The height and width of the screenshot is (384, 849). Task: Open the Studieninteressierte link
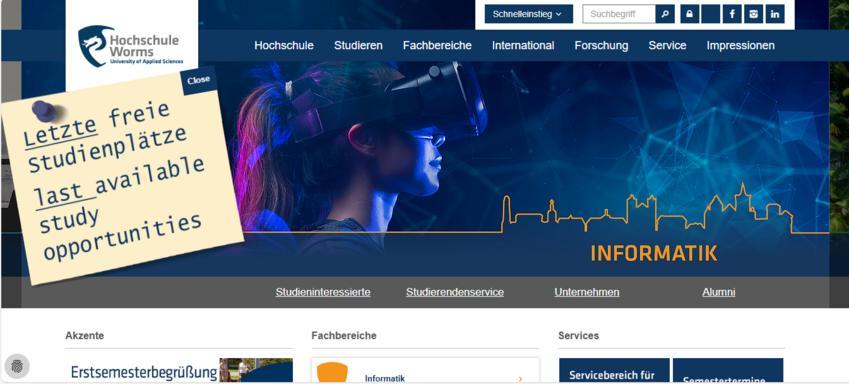coord(323,292)
